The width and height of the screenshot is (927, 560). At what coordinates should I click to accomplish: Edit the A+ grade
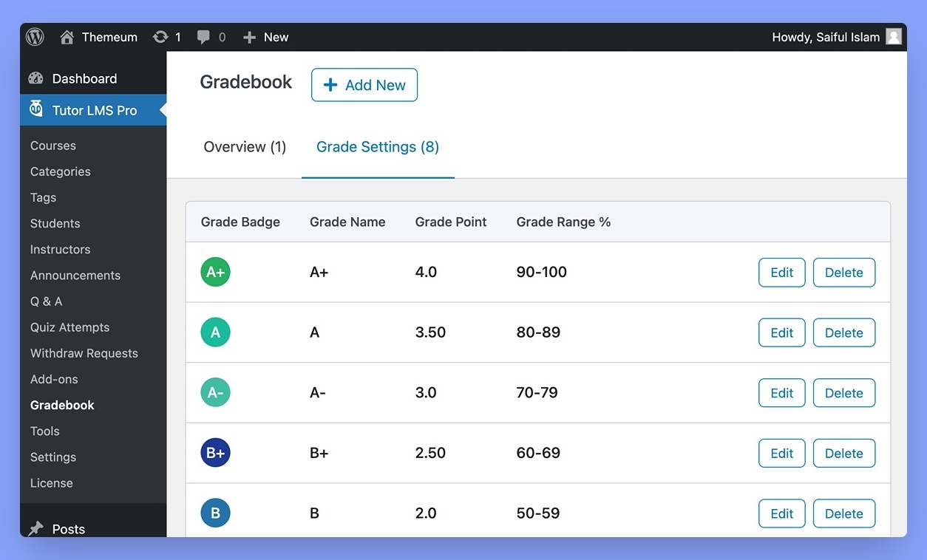(x=782, y=272)
